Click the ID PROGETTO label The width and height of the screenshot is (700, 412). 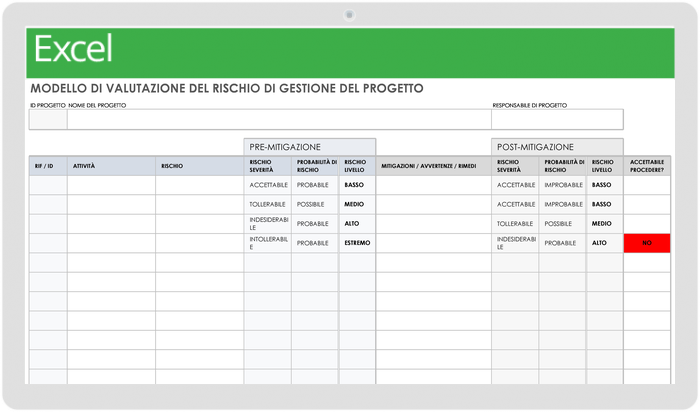tap(48, 105)
